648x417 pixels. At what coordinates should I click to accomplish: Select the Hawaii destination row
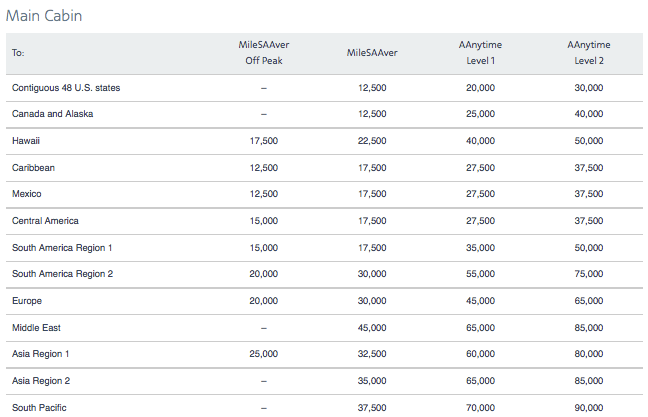(x=324, y=141)
